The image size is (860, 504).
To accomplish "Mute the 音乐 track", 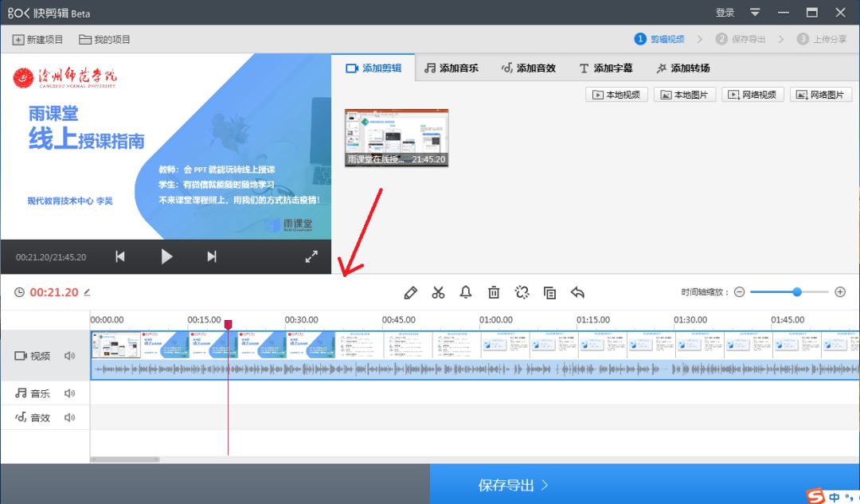I will tap(69, 393).
